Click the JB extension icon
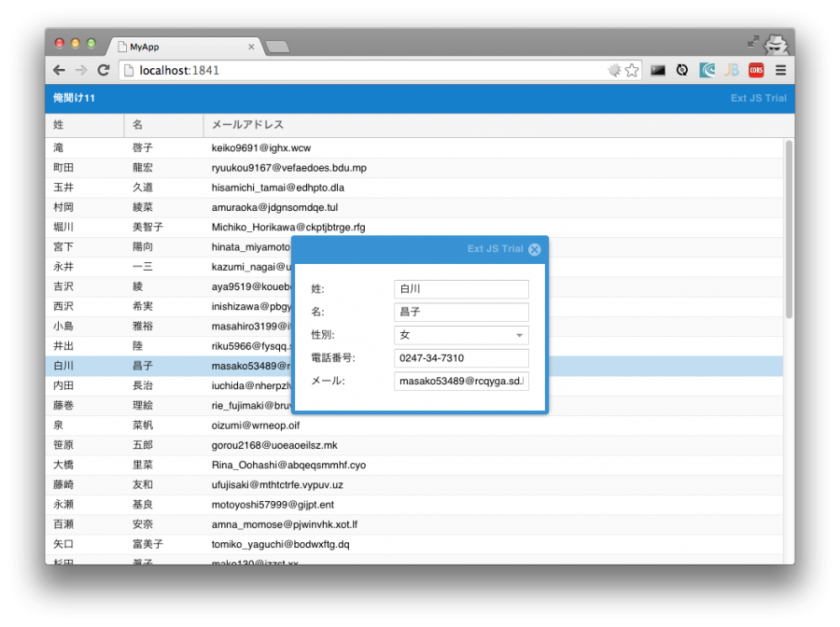Image resolution: width=840 pixels, height=627 pixels. tap(732, 70)
